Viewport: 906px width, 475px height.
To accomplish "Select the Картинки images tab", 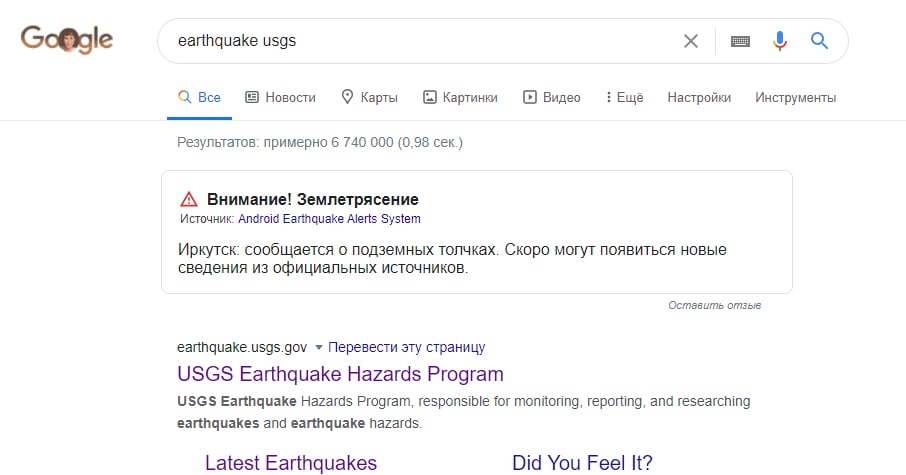I will point(460,97).
